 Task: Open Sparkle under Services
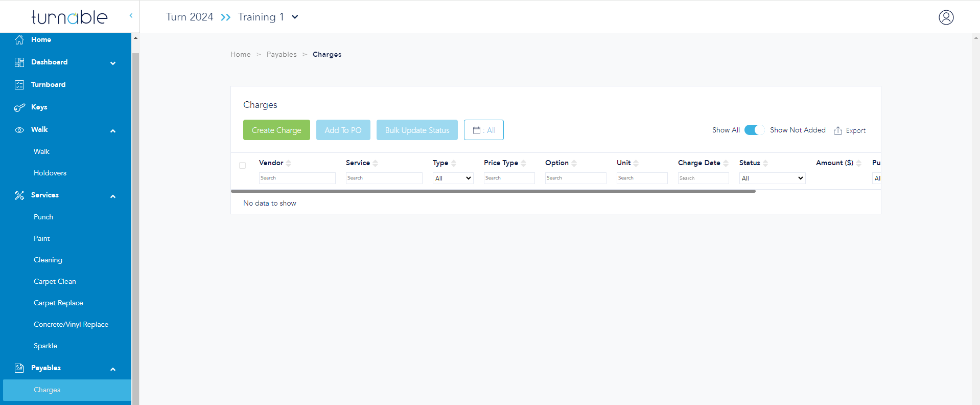pyautogui.click(x=45, y=346)
